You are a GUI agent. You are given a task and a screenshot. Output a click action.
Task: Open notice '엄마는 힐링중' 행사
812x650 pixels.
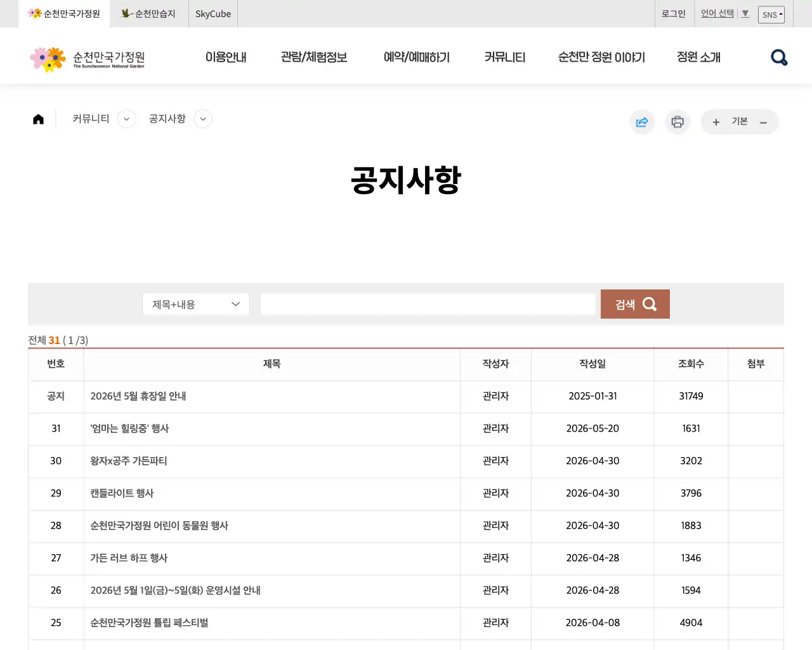129,428
